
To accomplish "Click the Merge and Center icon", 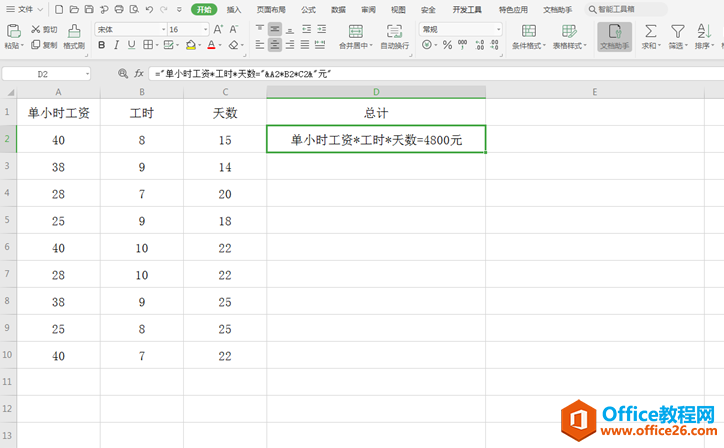I will pyautogui.click(x=356, y=31).
